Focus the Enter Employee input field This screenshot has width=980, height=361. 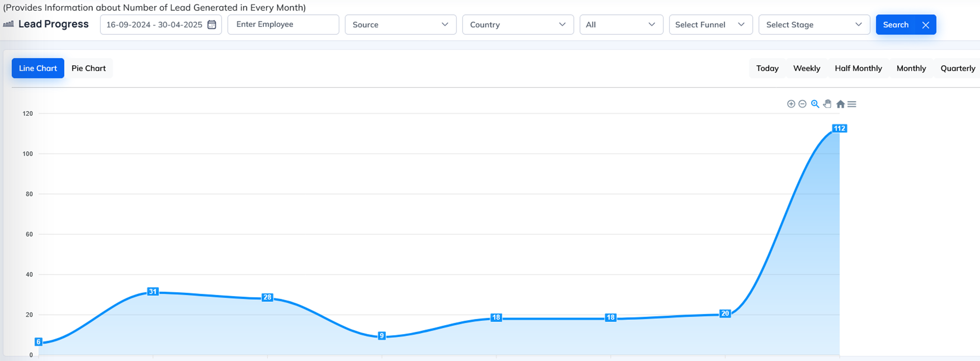283,24
